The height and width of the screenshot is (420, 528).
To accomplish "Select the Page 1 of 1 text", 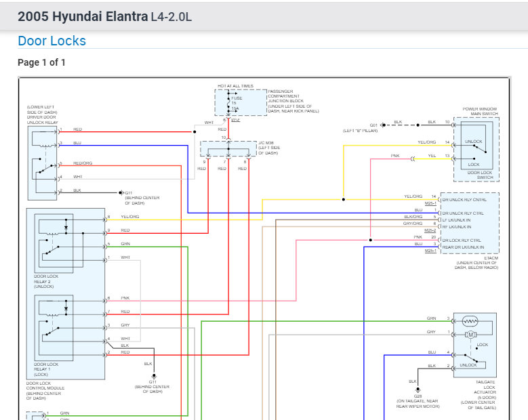I will point(41,62).
